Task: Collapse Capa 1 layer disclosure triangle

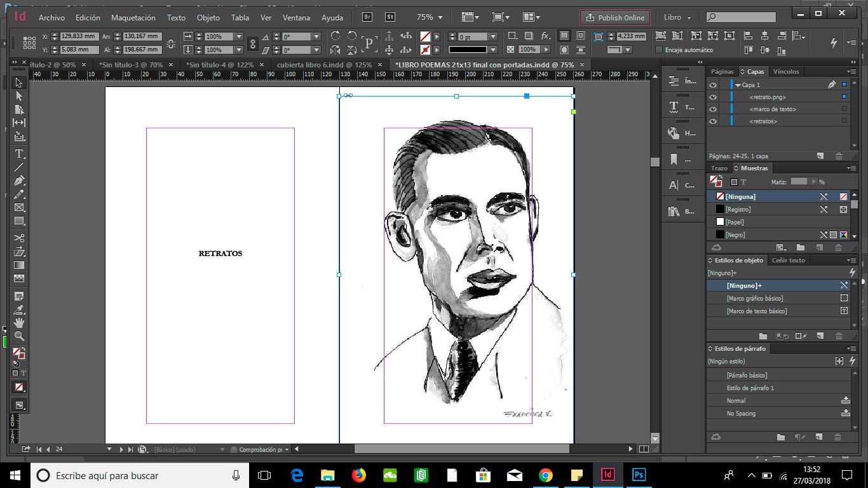Action: coord(738,85)
